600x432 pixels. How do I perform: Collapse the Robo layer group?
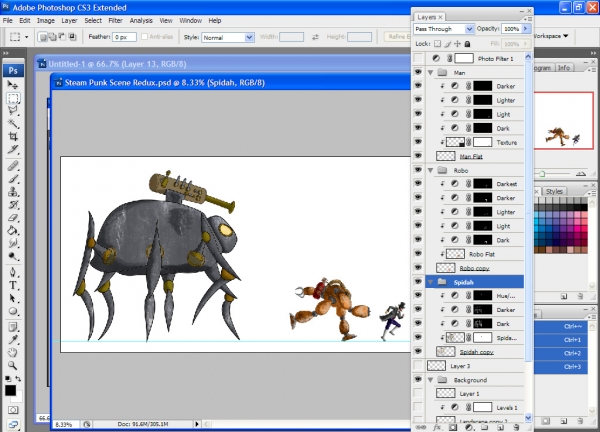pyautogui.click(x=430, y=170)
